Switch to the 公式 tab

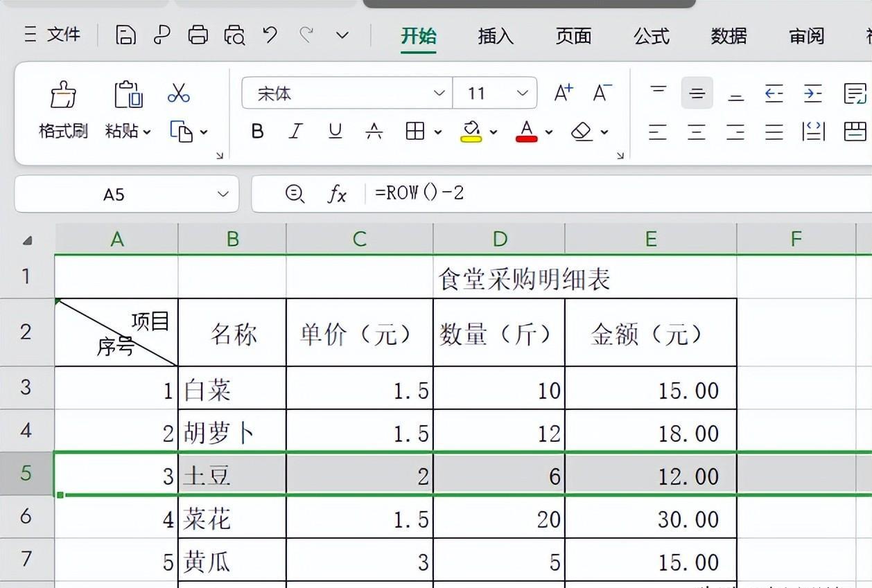click(x=652, y=36)
